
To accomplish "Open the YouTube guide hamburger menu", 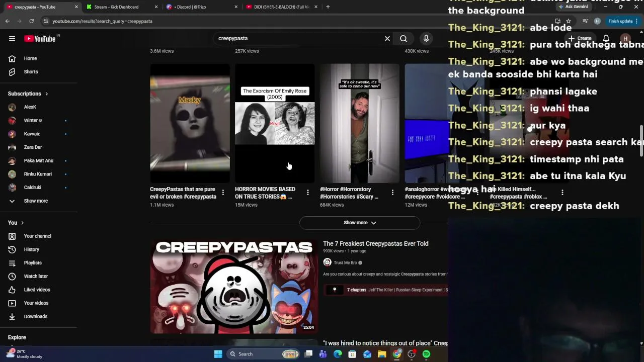I will pyautogui.click(x=12, y=39).
